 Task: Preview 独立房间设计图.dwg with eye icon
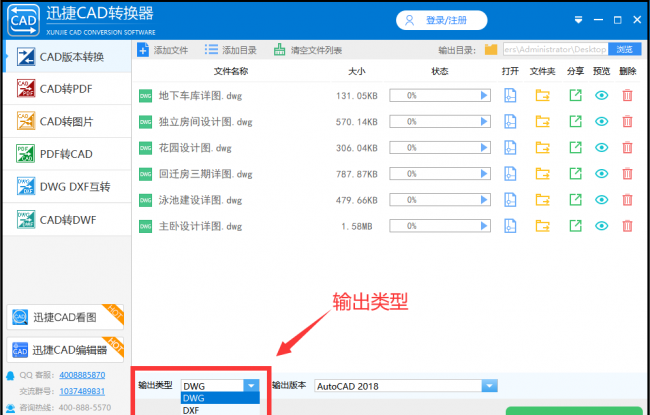coord(601,121)
